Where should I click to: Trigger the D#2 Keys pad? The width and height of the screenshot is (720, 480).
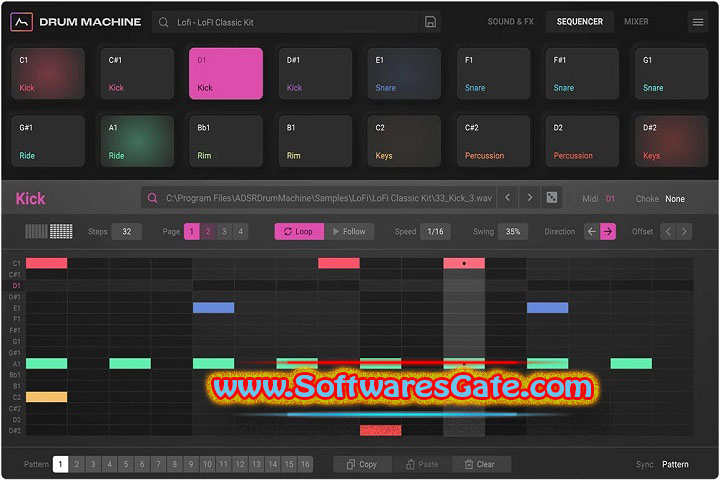(x=671, y=141)
